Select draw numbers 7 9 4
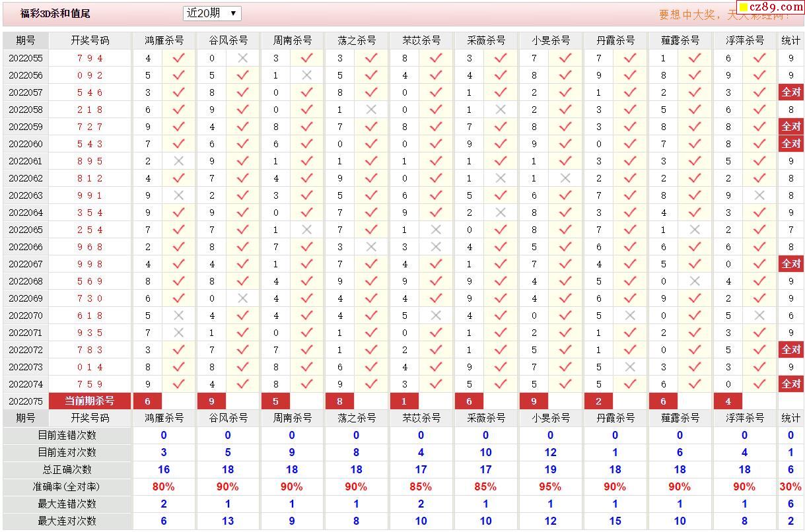The height and width of the screenshot is (532, 805). point(90,58)
